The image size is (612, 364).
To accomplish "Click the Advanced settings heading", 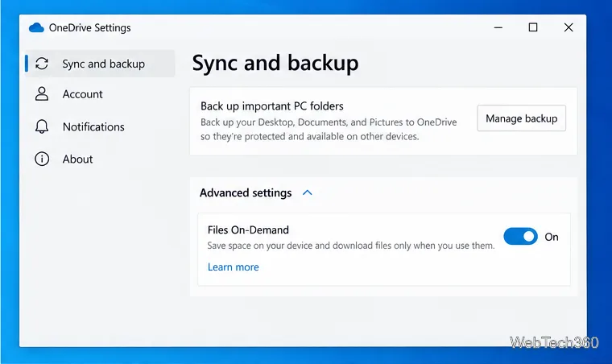I will [x=246, y=192].
